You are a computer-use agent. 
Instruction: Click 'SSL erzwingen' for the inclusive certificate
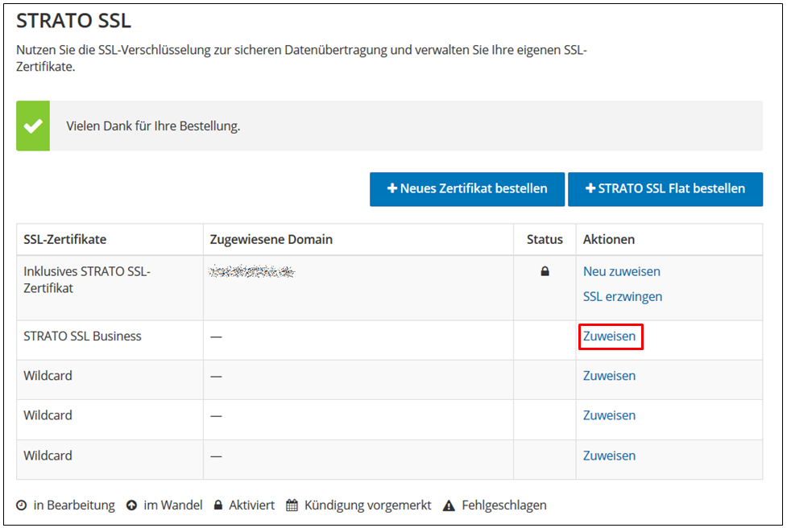[623, 296]
